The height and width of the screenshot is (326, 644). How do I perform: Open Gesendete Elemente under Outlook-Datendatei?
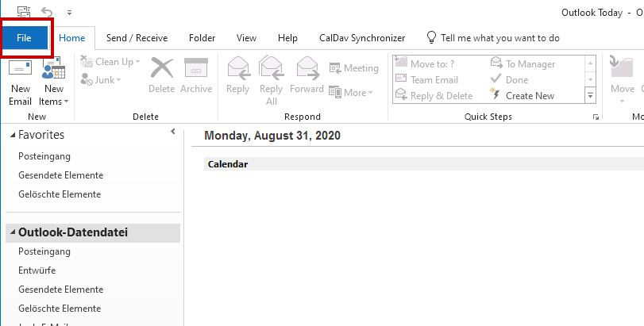tap(61, 289)
